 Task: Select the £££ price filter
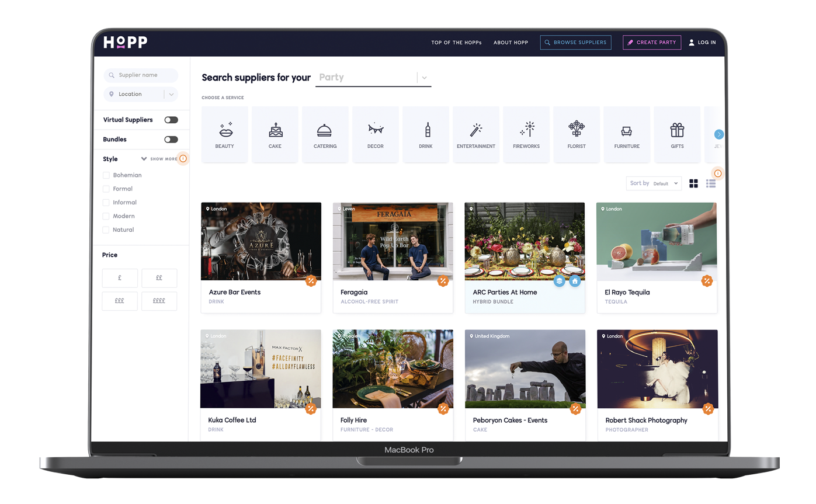(120, 301)
